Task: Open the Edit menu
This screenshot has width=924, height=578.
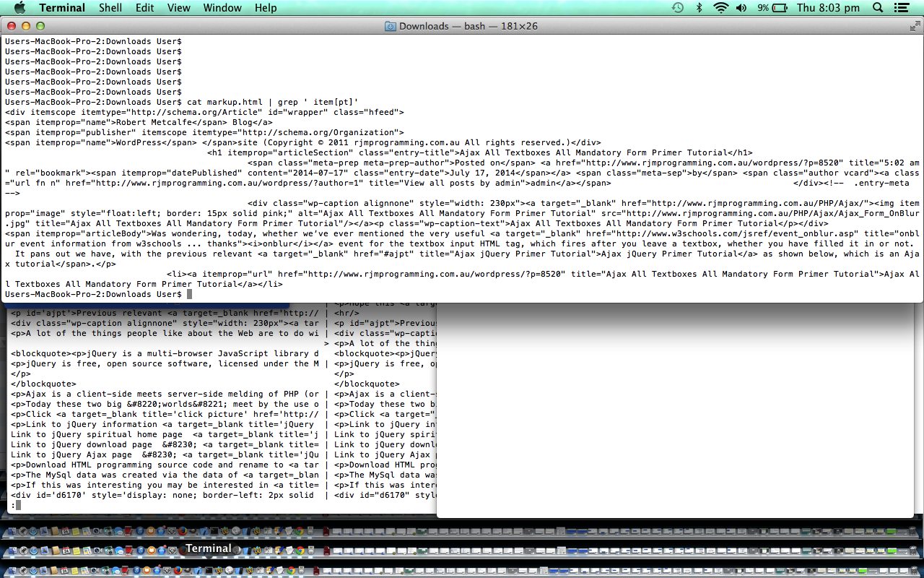Action: 144,8
